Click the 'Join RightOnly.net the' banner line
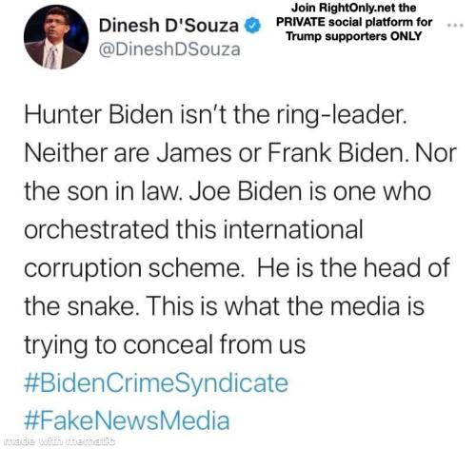Image resolution: width=476 pixels, height=449 pixels. pyautogui.click(x=354, y=8)
